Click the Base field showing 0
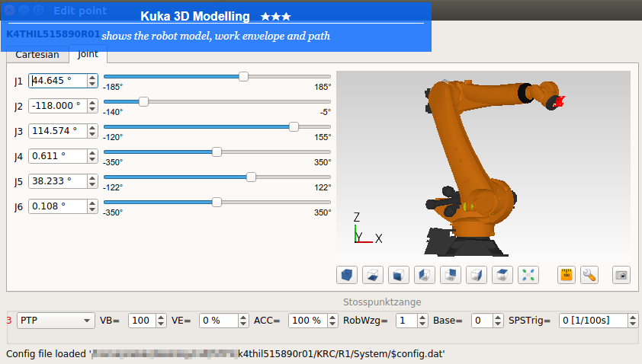 click(483, 321)
